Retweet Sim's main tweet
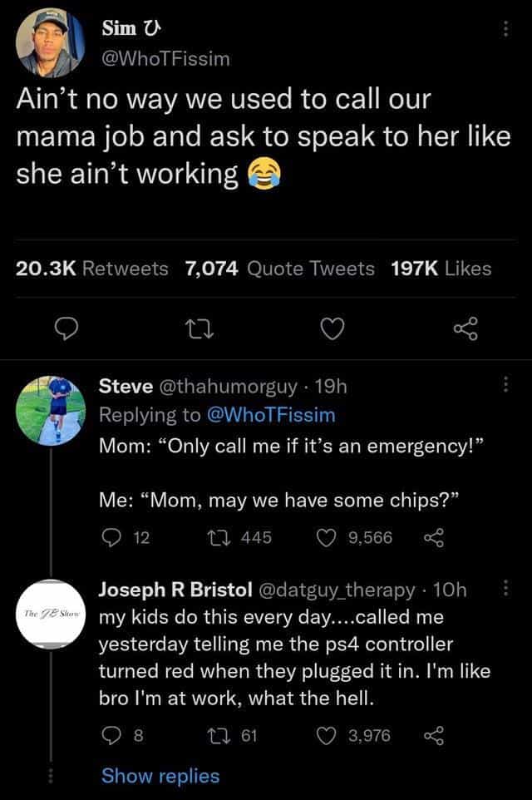The width and height of the screenshot is (532, 800). point(197,331)
